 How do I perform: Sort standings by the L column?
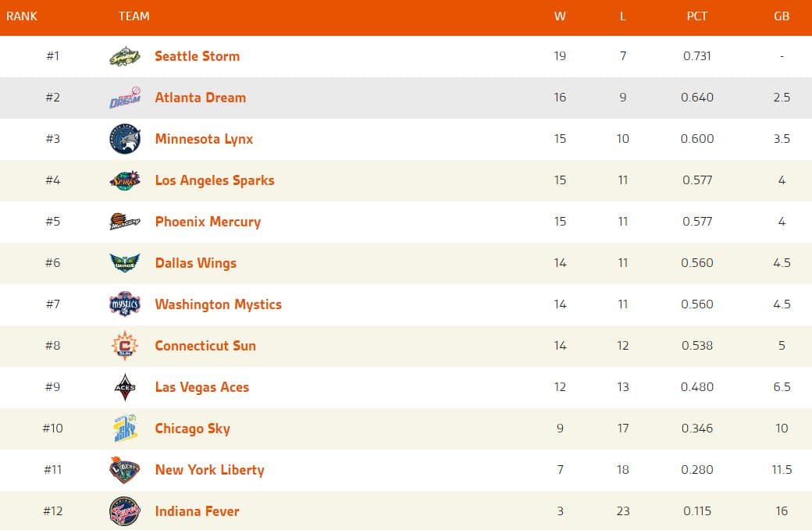tap(622, 16)
